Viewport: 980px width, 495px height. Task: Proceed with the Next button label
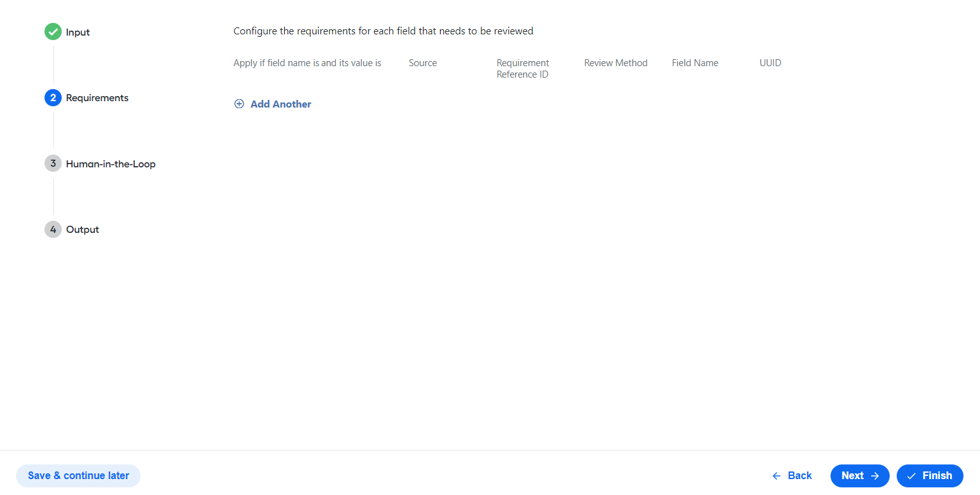852,476
